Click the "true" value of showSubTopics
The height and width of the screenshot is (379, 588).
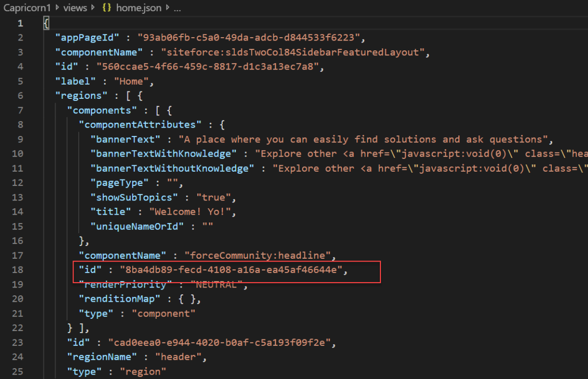[214, 198]
